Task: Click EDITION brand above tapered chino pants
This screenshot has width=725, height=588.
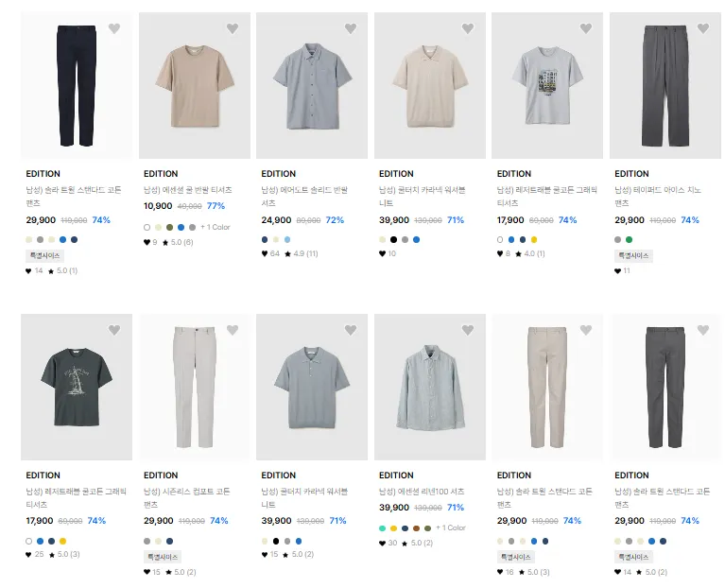Action: (x=631, y=174)
